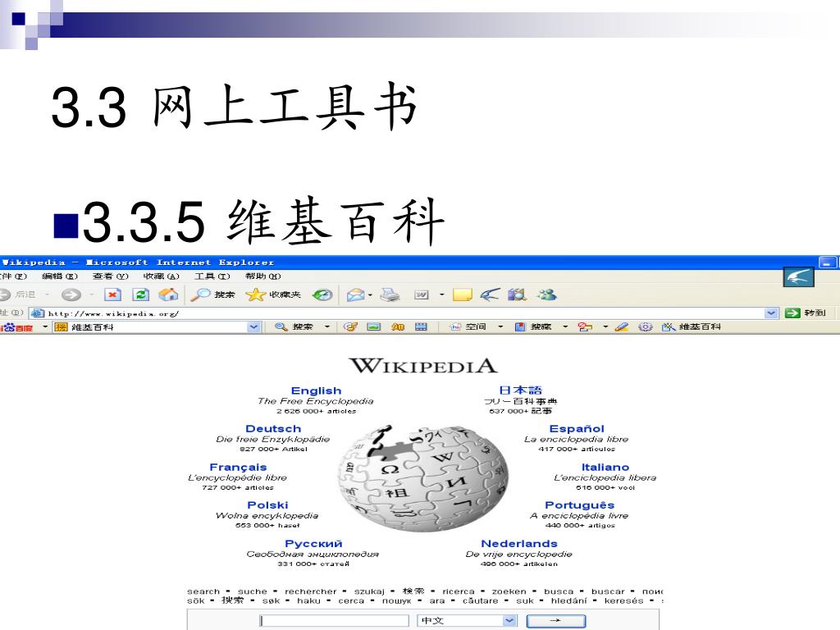This screenshot has width=840, height=630.
Task: Open the Italiano Wikipedia link
Action: pos(605,467)
